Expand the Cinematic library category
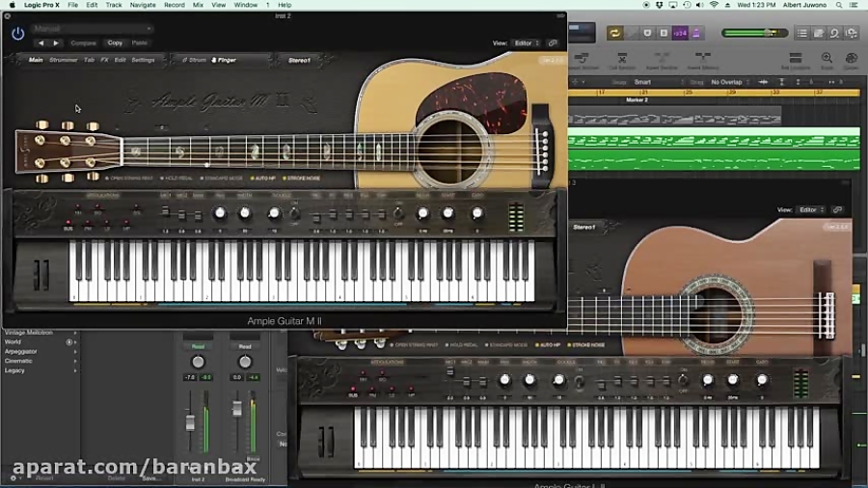This screenshot has width=868, height=488. point(40,361)
